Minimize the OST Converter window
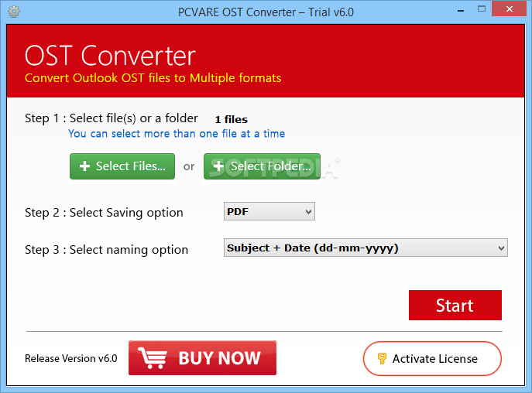The image size is (532, 393). [461, 11]
